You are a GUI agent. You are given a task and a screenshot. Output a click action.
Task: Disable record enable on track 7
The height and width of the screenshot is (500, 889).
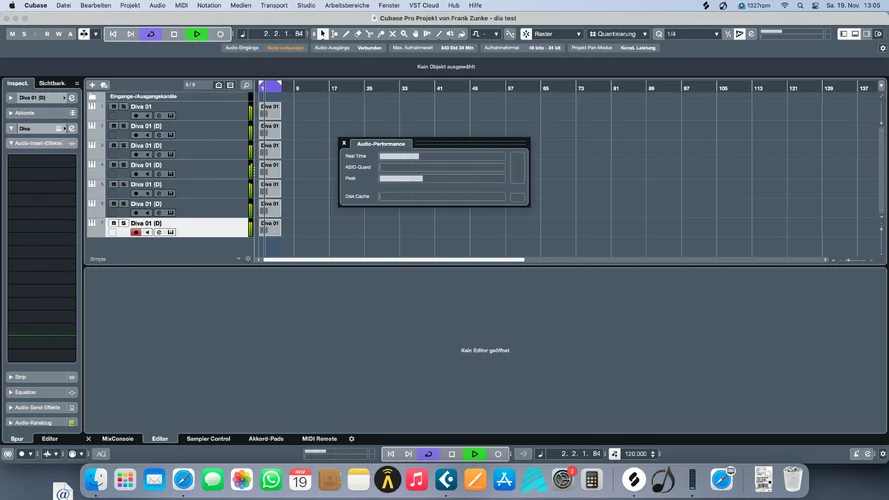click(x=136, y=232)
